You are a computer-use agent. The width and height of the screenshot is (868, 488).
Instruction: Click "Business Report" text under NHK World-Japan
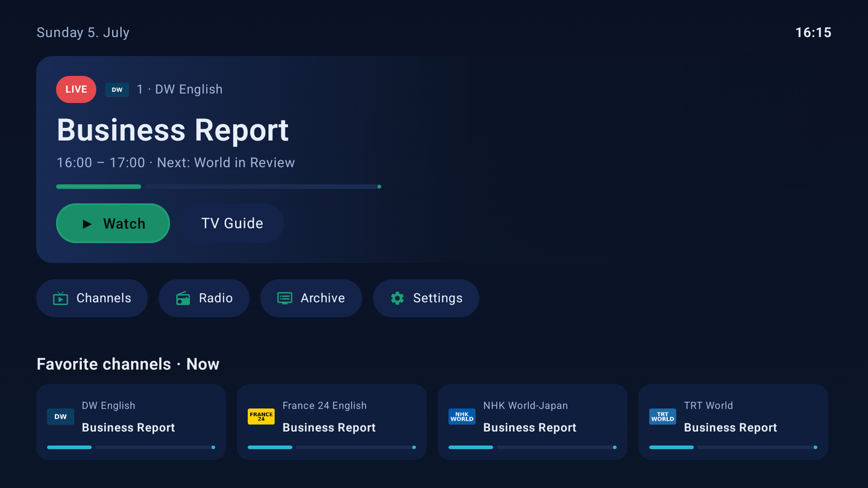530,428
